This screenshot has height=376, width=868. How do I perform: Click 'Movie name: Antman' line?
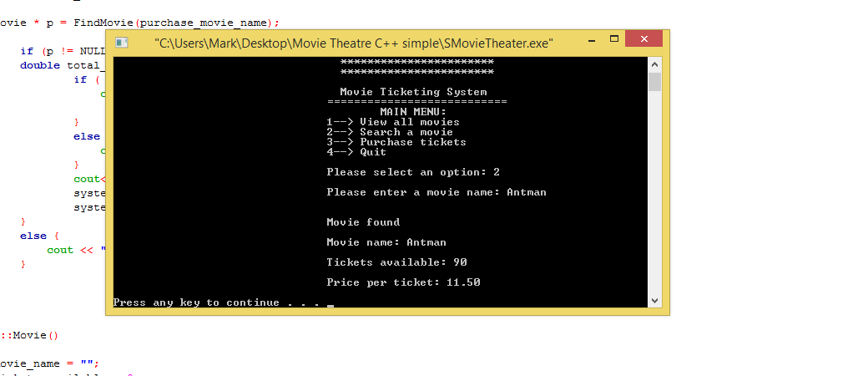point(386,241)
